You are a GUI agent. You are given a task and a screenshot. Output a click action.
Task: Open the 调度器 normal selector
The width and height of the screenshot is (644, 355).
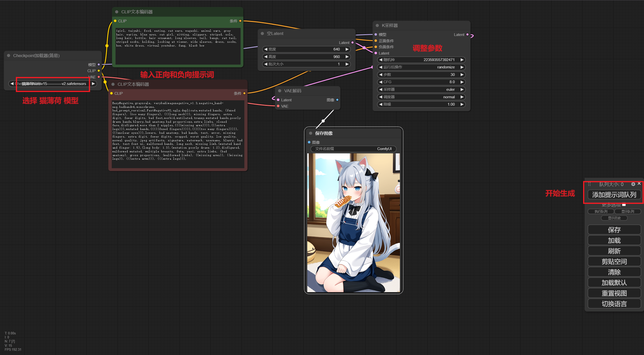(421, 97)
